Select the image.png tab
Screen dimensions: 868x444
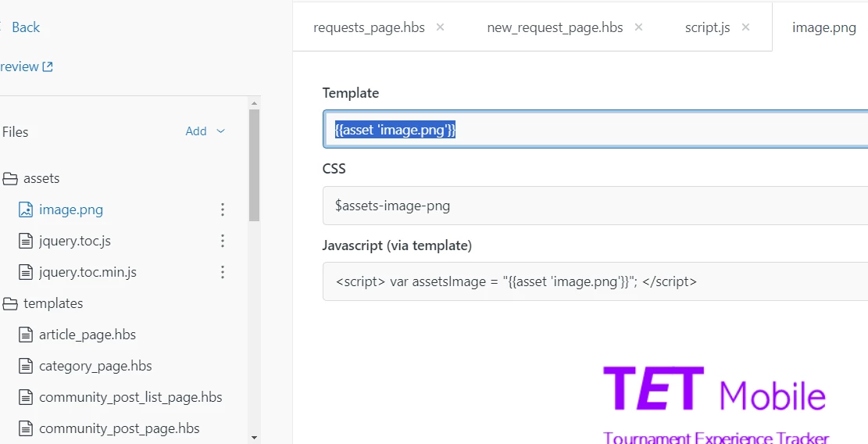(823, 27)
